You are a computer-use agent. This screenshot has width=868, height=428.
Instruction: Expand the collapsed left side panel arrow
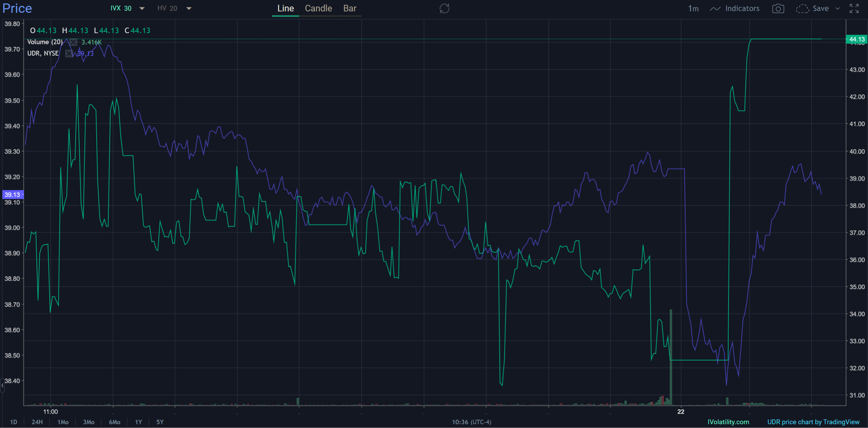2,385
